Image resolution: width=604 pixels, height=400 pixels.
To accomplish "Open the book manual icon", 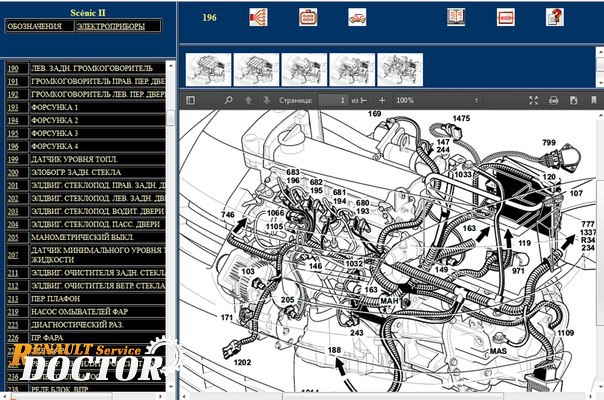I will click(456, 17).
